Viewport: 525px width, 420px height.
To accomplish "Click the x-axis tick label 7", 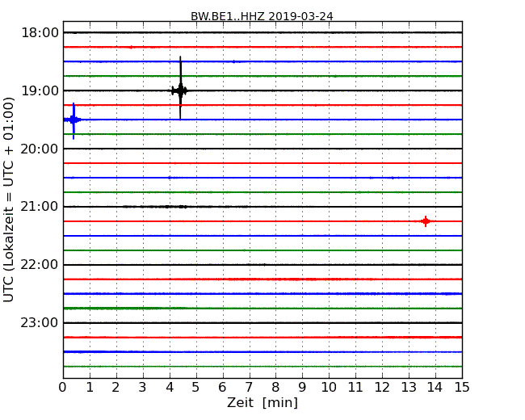I will tap(249, 388).
